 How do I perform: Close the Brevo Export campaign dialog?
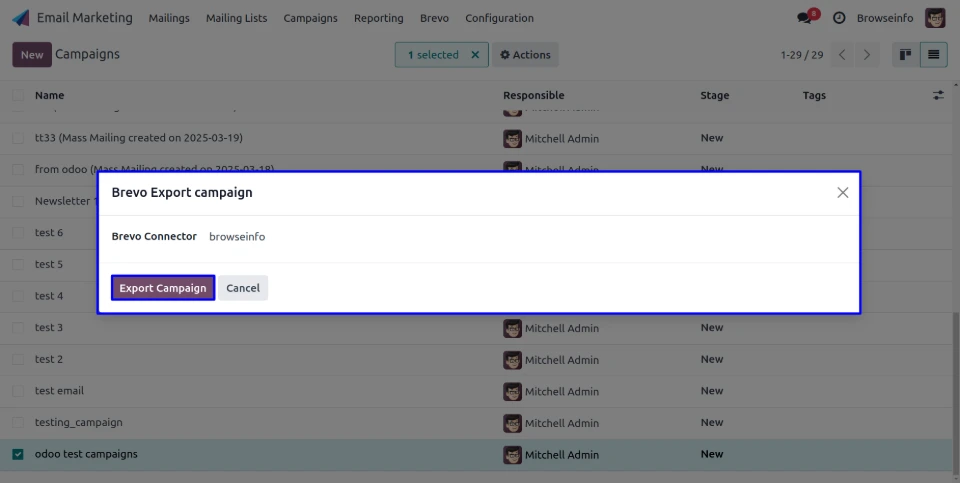tap(842, 193)
